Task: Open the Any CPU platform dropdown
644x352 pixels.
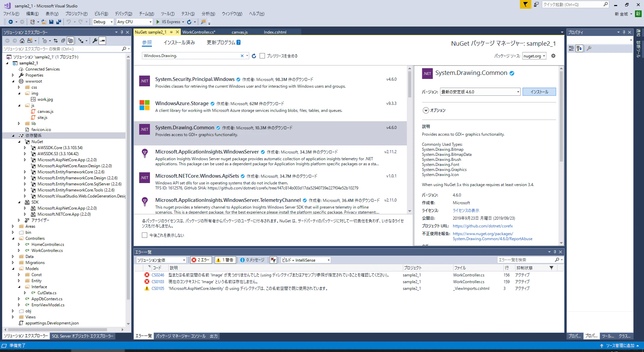Action: [135, 22]
